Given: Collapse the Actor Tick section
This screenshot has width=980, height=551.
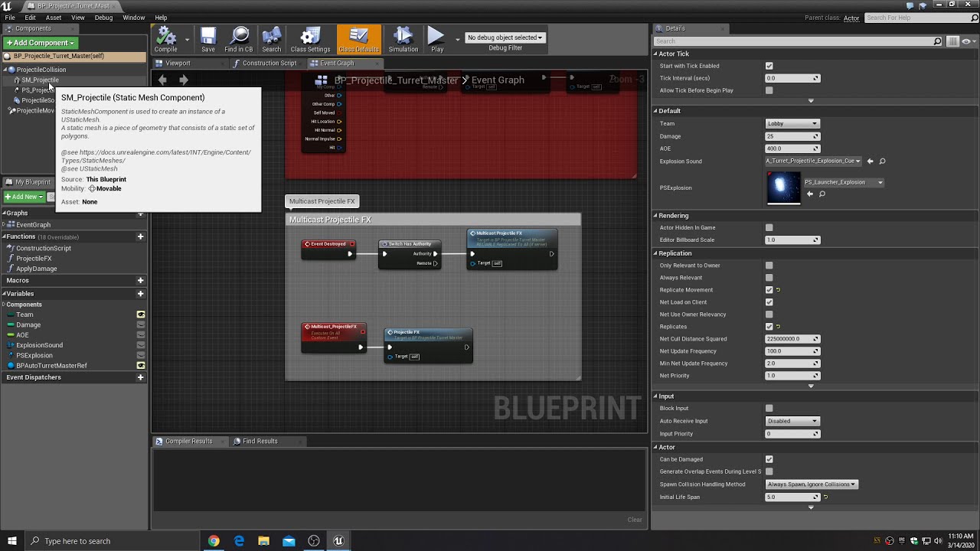Looking at the screenshot, I should (x=655, y=54).
